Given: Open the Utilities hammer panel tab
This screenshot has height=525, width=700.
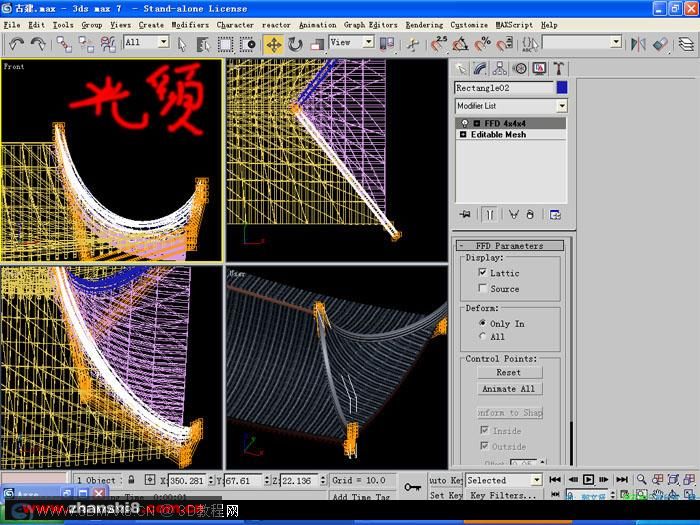Looking at the screenshot, I should (558, 68).
